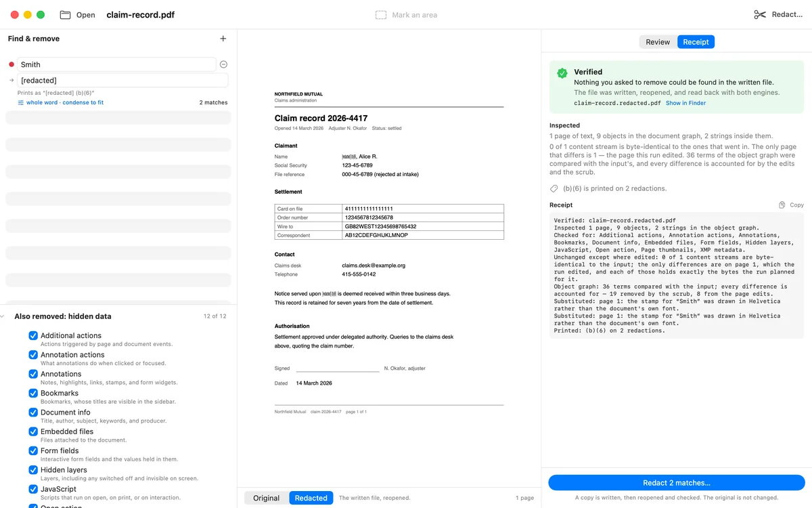Click "The written file, reopened." status
Screen dimensions: 812x508
pos(374,498)
